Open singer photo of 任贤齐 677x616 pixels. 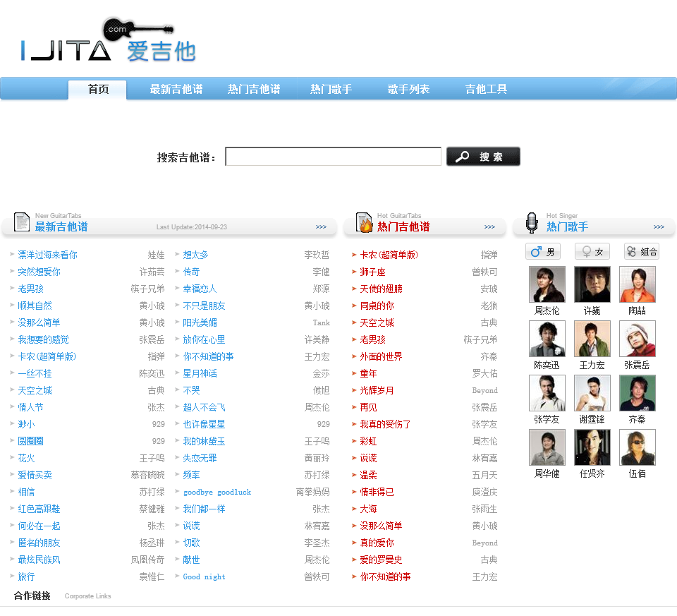pyautogui.click(x=592, y=447)
